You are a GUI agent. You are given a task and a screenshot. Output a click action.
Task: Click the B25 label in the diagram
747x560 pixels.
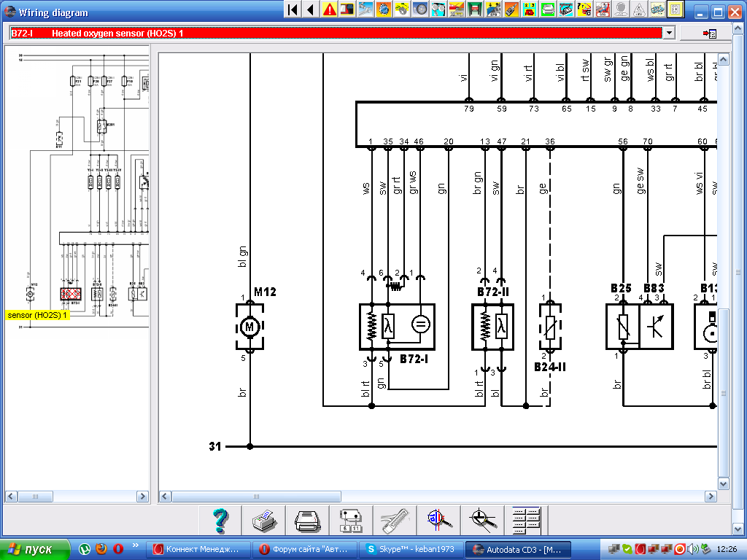(x=621, y=288)
